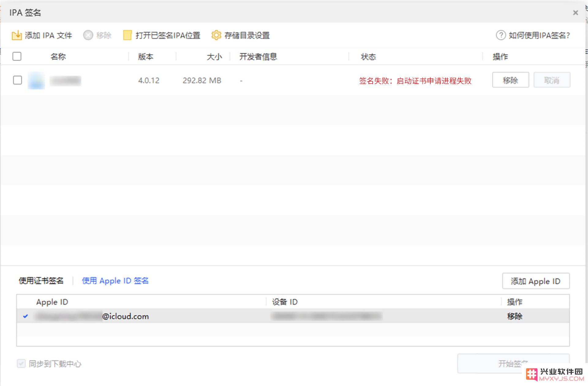Viewport: 588px width, 386px height.
Task: Open 如何使用IPA签名? help link
Action: pos(539,36)
